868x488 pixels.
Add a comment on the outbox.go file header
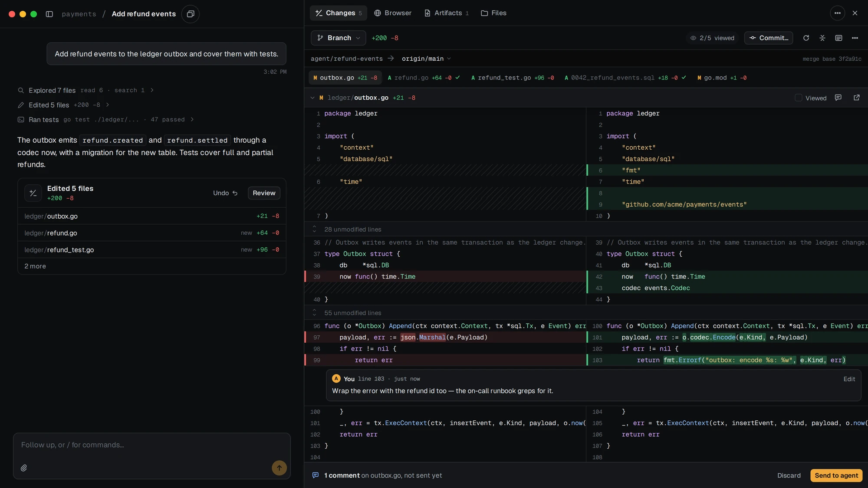pos(838,98)
